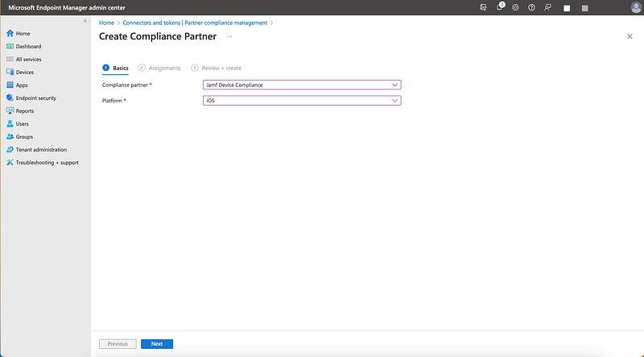Image resolution: width=644 pixels, height=357 pixels.
Task: Collapse the sidebar navigation menu
Action: tap(85, 21)
